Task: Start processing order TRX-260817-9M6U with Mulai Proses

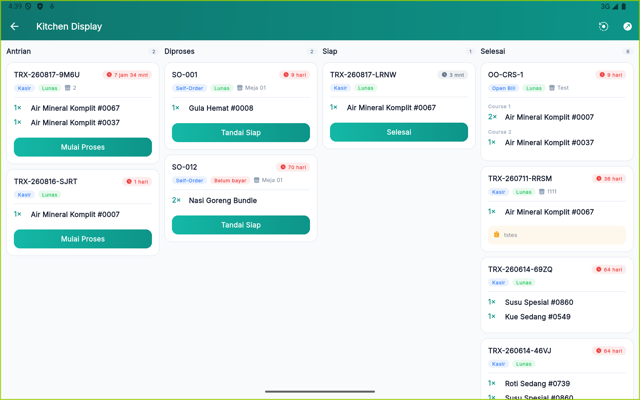Action: tap(83, 147)
